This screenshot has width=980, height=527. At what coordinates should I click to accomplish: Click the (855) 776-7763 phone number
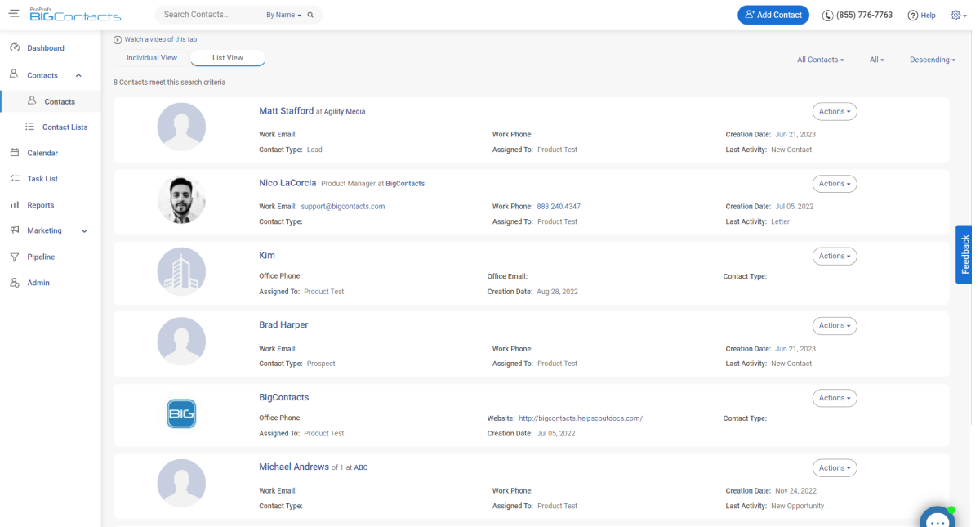[x=864, y=16]
